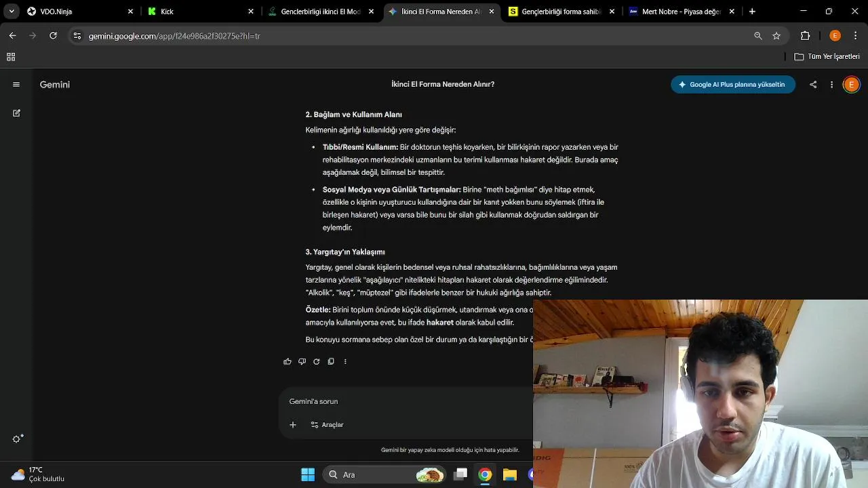Open Gemini settings gear icon
The height and width of the screenshot is (488, 868).
coord(18,439)
